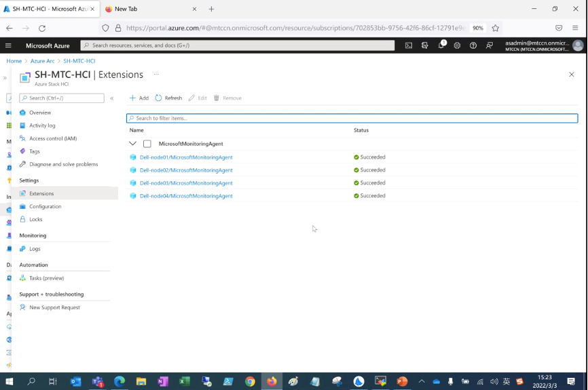Collapse the MicrosoftMonitoringAgent group
The image size is (588, 390).
point(133,144)
